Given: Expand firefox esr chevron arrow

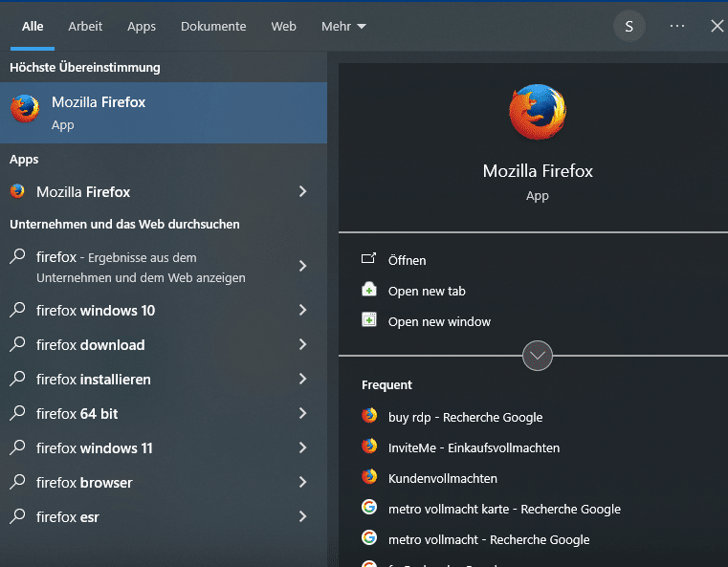Looking at the screenshot, I should [x=302, y=517].
